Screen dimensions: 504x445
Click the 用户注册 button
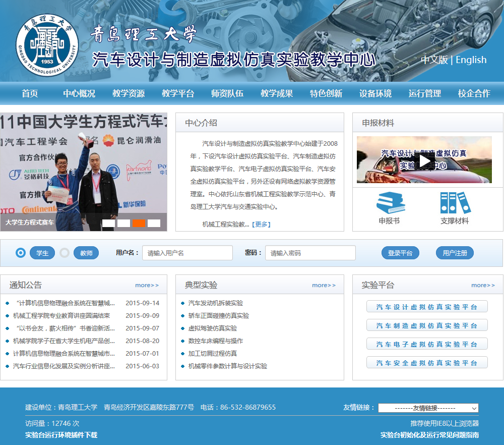(455, 253)
